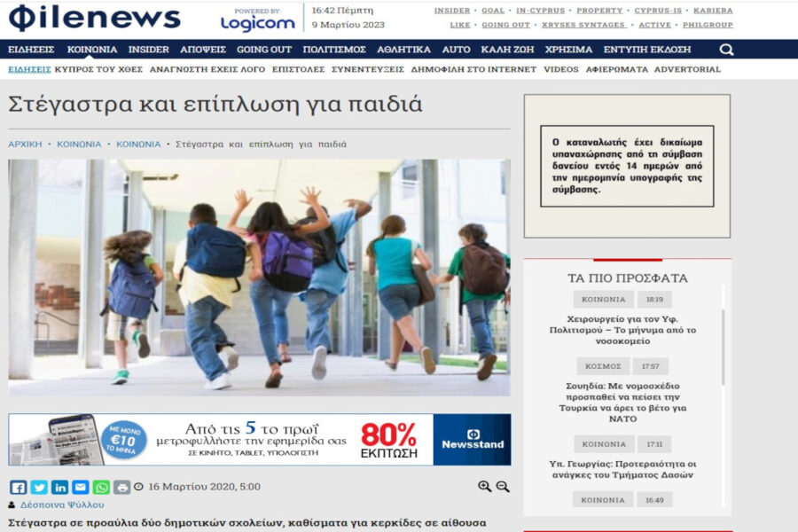Click the ΑΡΧΙΚΗ breadcrumb link

click(25, 144)
